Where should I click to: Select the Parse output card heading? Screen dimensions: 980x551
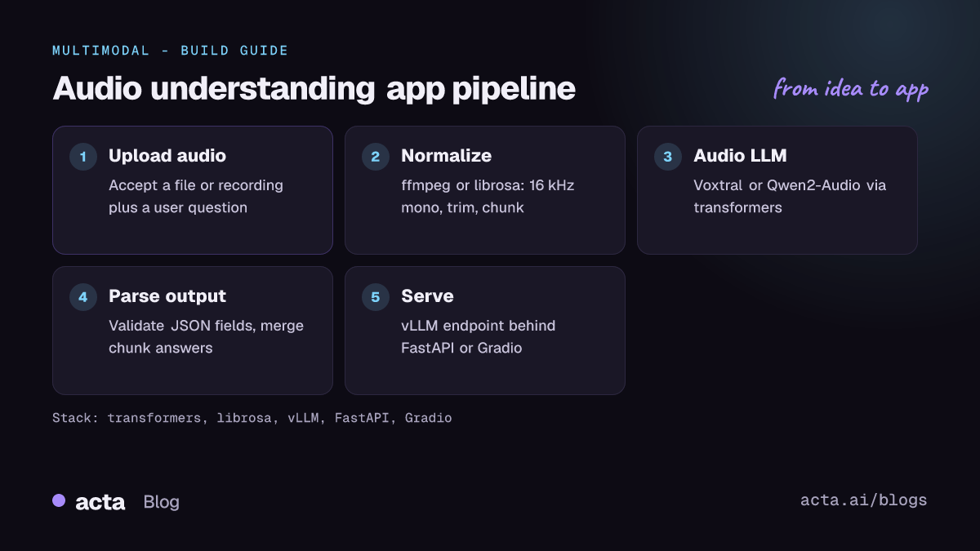pos(167,296)
